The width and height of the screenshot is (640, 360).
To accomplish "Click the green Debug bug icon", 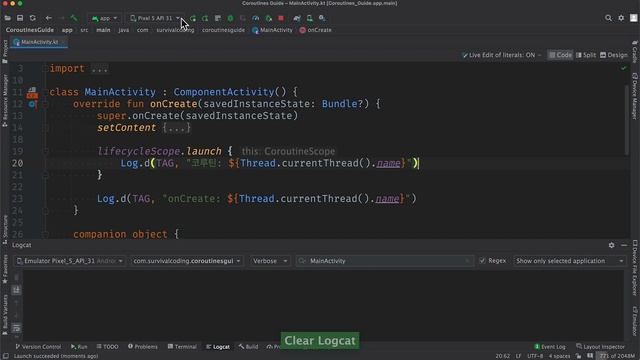I will coord(230,18).
